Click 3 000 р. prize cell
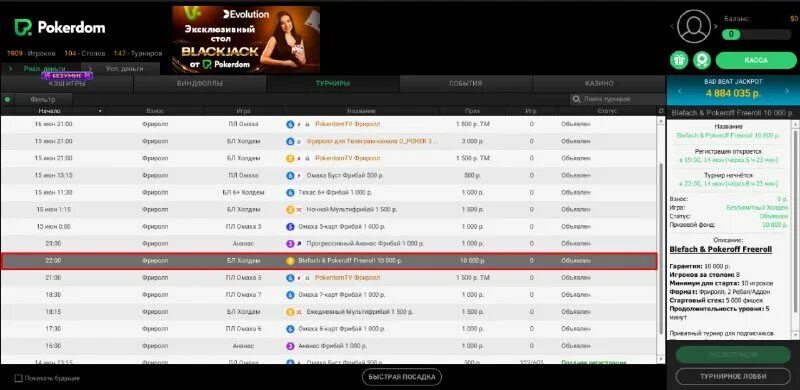Screen dimensions: 800x390 (472, 141)
